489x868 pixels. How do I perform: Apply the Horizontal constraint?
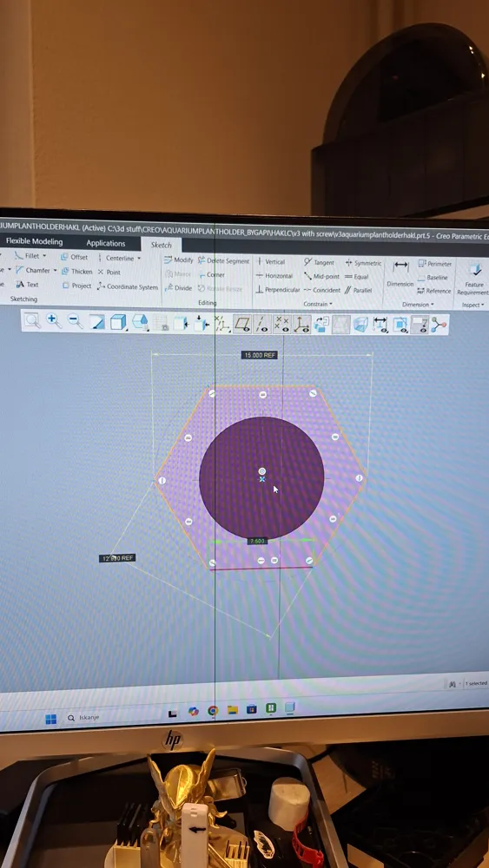pyautogui.click(x=274, y=276)
